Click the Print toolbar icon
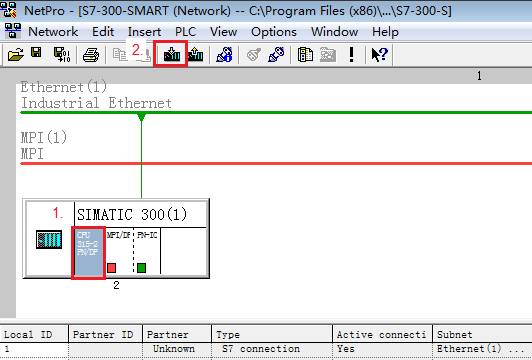The width and height of the screenshot is (532, 360). [91, 55]
